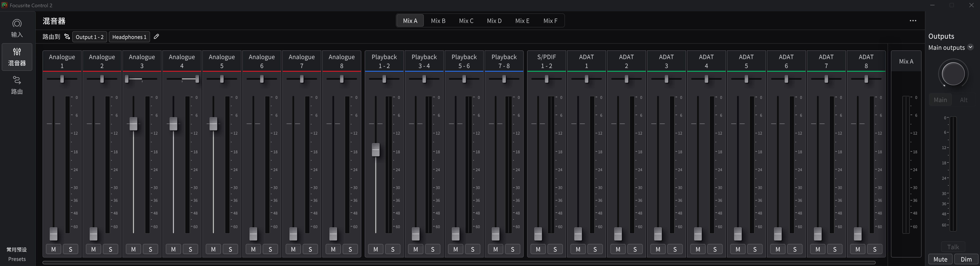The image size is (980, 266).
Task: Mute the Analogue 7 channel
Action: [293, 249]
